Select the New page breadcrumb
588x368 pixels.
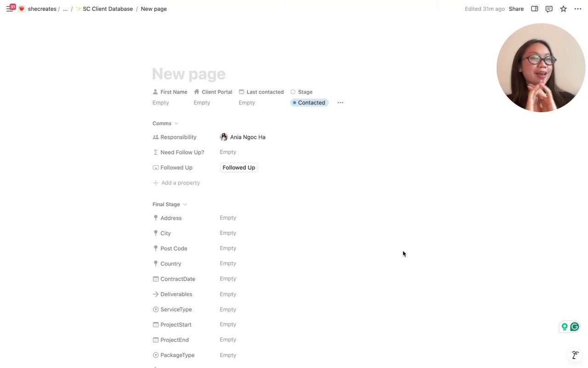coord(154,9)
